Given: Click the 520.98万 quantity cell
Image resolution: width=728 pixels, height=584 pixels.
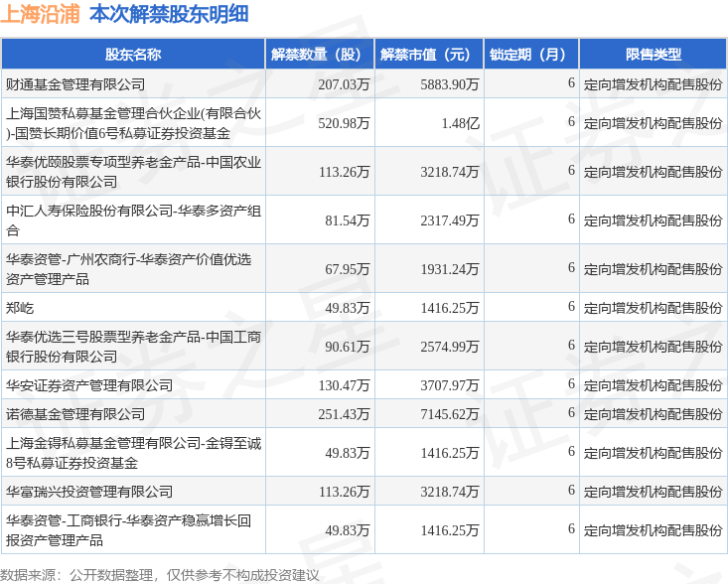Looking at the screenshot, I should pyautogui.click(x=344, y=123).
